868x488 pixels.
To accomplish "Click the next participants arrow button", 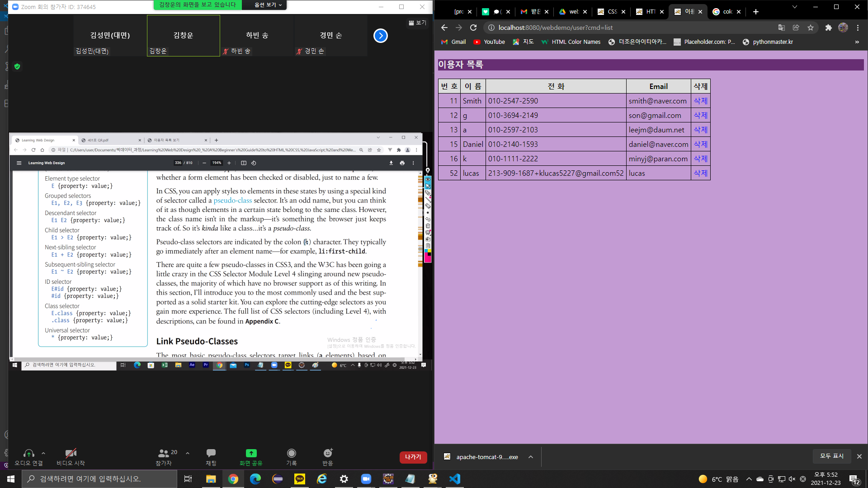I will [x=381, y=36].
